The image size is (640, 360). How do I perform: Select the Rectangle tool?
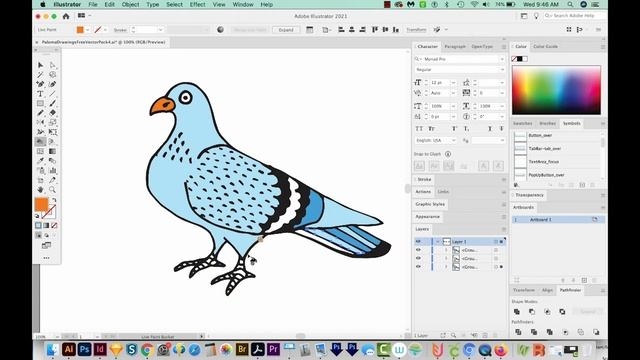tap(40, 103)
